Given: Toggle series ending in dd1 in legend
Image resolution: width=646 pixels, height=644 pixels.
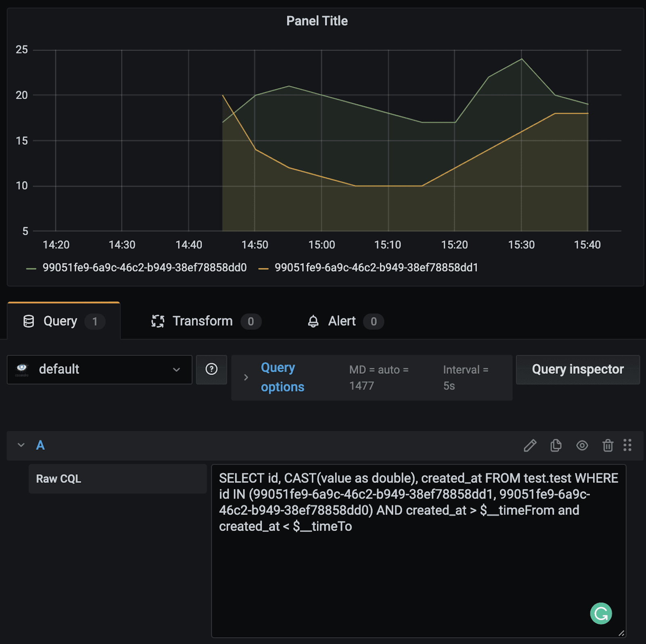Looking at the screenshot, I should coord(376,267).
